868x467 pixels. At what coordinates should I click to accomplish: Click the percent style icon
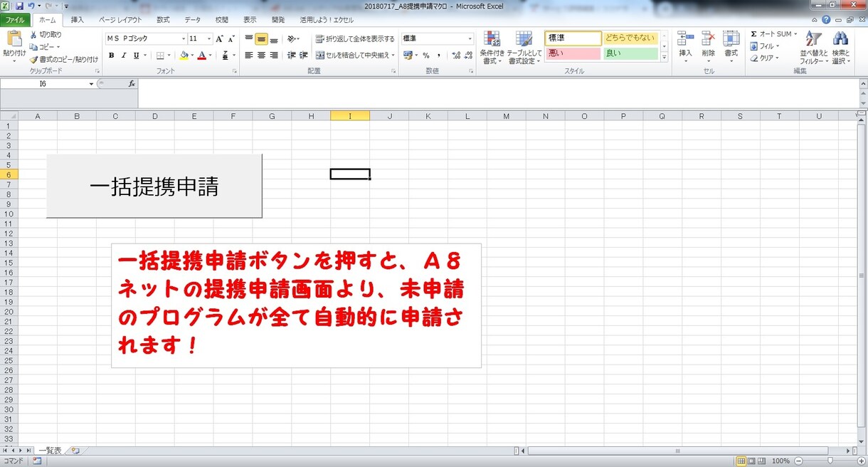click(426, 55)
